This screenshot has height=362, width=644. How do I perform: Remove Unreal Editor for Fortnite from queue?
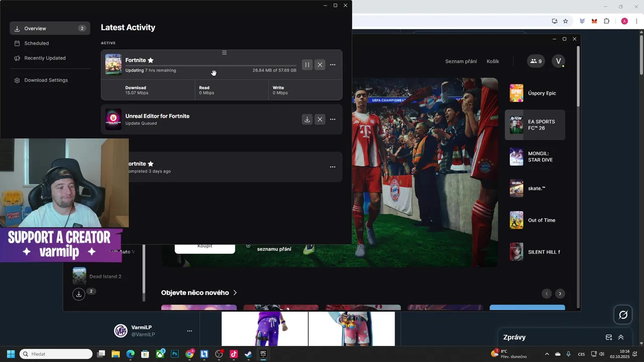tap(320, 120)
